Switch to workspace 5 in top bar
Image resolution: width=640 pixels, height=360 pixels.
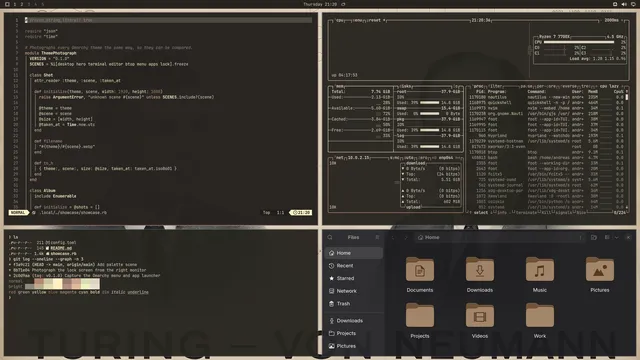pyautogui.click(x=42, y=4)
